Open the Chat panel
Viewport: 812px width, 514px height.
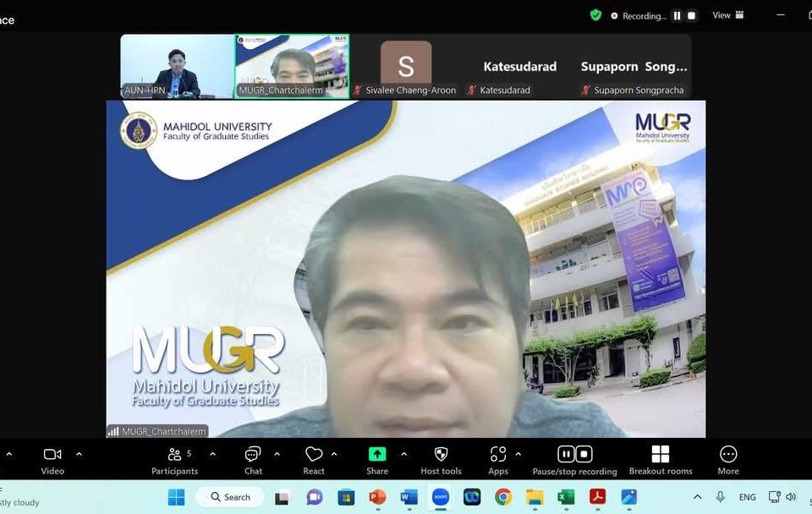tap(253, 460)
